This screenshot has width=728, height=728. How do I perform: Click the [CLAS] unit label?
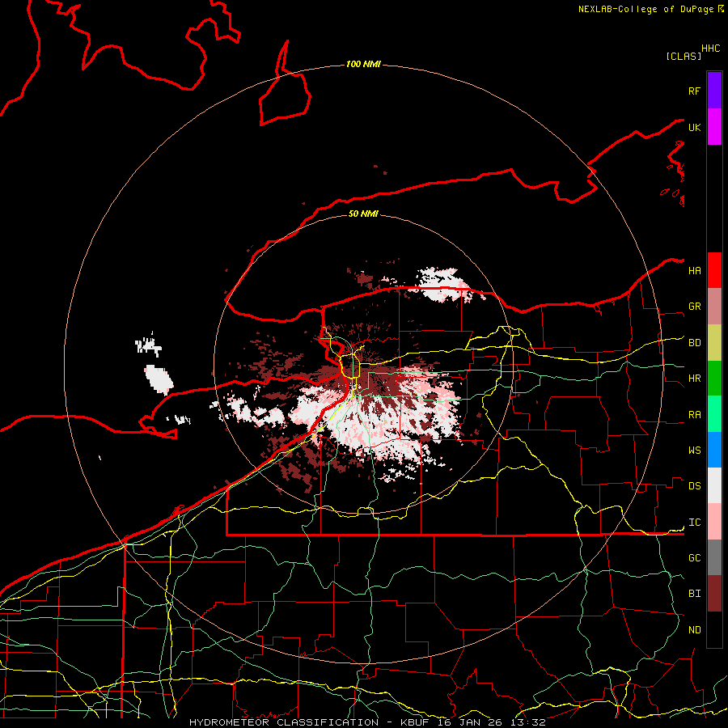684,56
